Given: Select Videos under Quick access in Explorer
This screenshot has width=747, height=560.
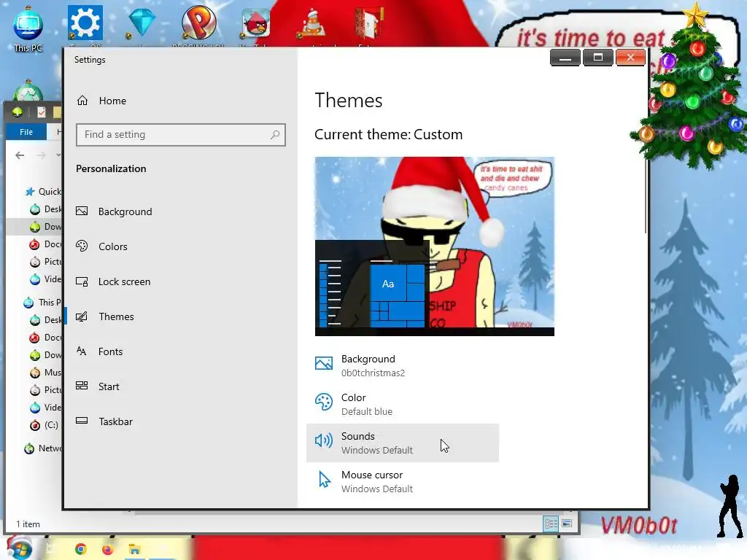Looking at the screenshot, I should pos(46,279).
